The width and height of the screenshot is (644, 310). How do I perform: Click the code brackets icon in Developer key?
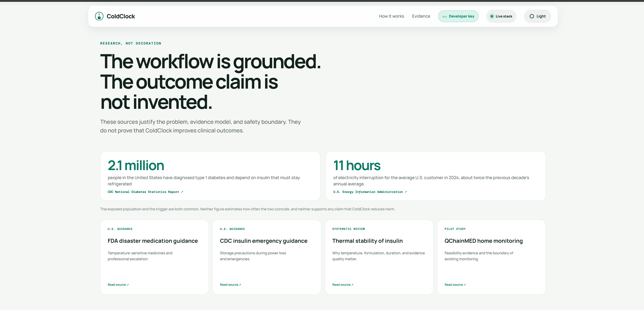coord(444,16)
